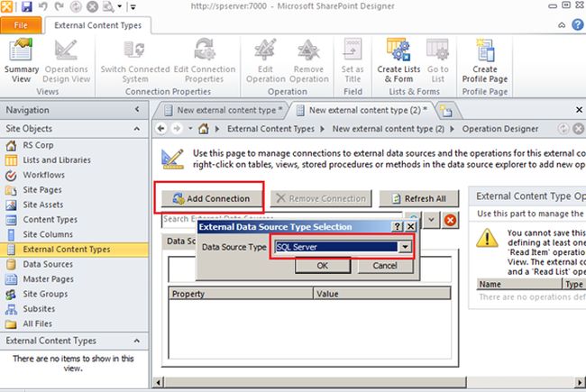Open the File tab
586x392 pixels.
point(21,25)
